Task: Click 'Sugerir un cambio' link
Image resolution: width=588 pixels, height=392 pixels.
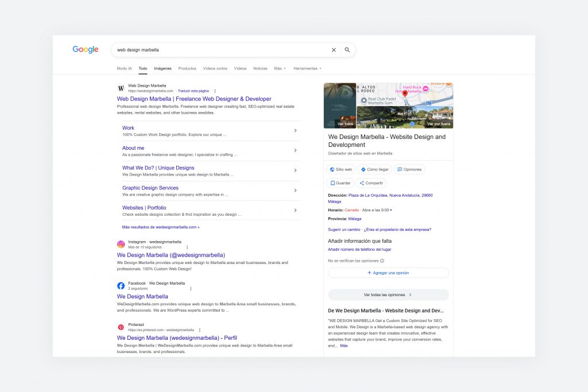Action: click(x=344, y=230)
